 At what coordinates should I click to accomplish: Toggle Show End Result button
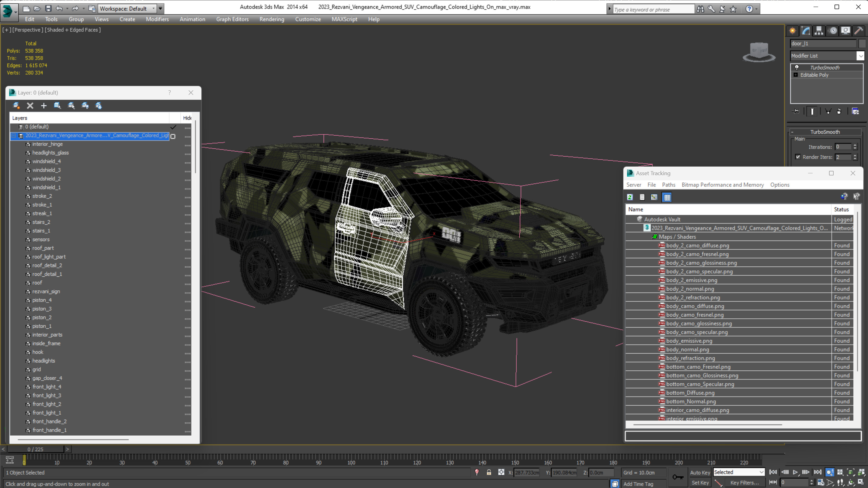(x=812, y=111)
